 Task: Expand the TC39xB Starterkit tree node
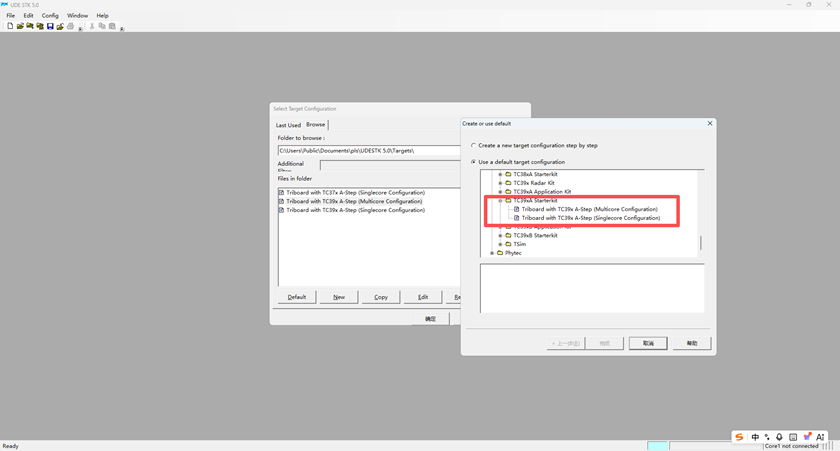click(500, 235)
